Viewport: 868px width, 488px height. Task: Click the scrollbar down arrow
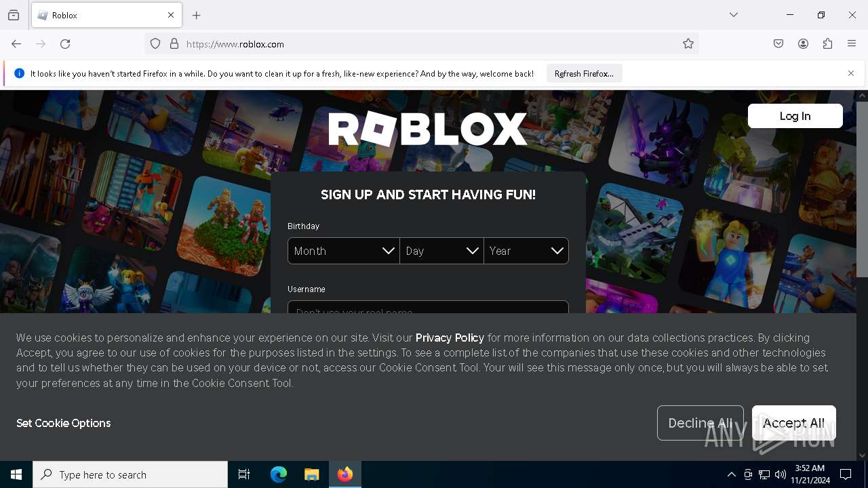862,455
